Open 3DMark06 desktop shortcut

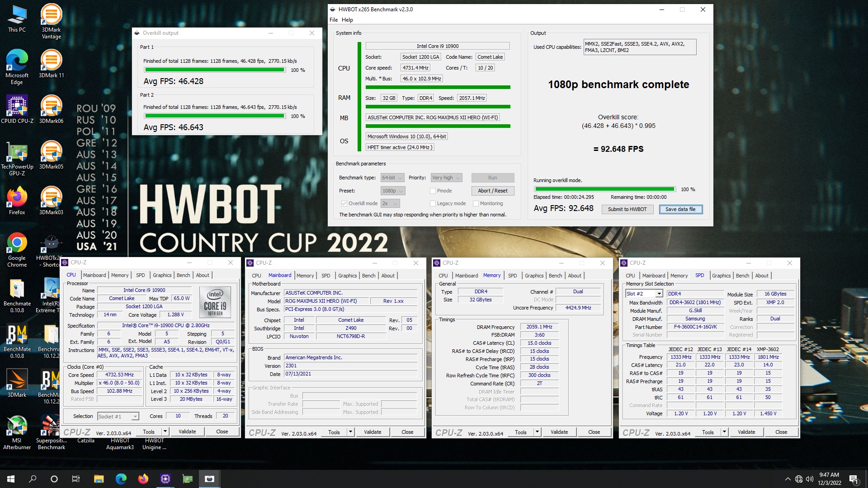[x=51, y=109]
